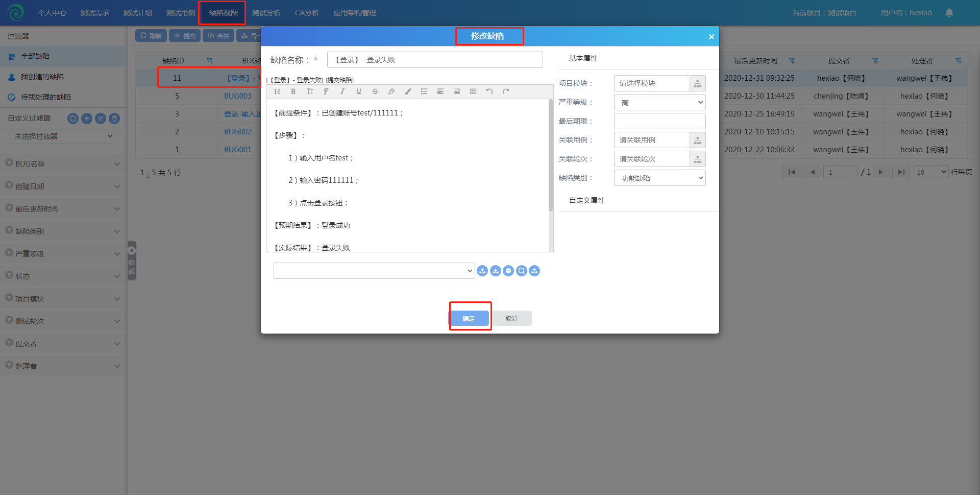980x495 pixels.
Task: Preview attachment with the magnifier icon
Action: click(521, 271)
